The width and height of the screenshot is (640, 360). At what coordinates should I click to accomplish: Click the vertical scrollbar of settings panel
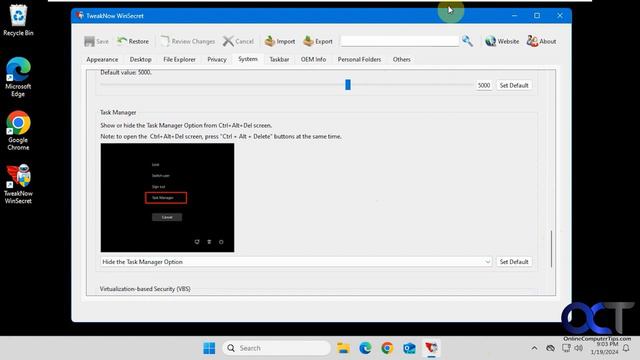pyautogui.click(x=551, y=249)
